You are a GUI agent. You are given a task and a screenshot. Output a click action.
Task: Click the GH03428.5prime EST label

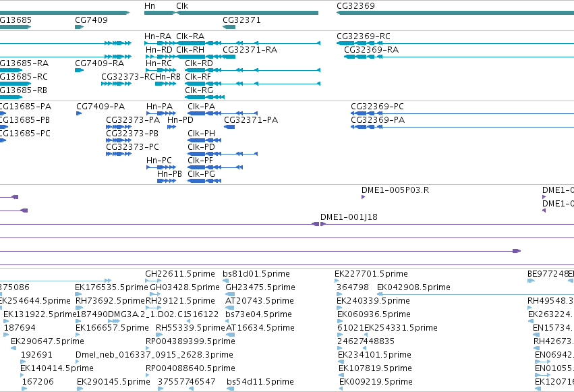pyautogui.click(x=185, y=287)
